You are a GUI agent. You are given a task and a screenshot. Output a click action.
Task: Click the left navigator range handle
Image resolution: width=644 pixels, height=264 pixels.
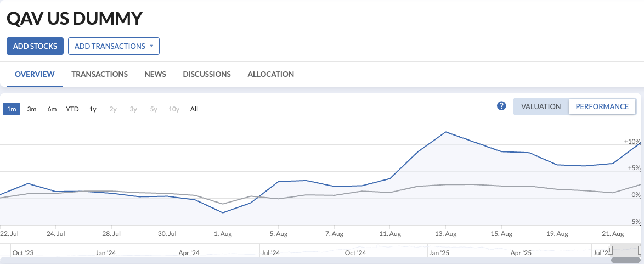click(611, 250)
